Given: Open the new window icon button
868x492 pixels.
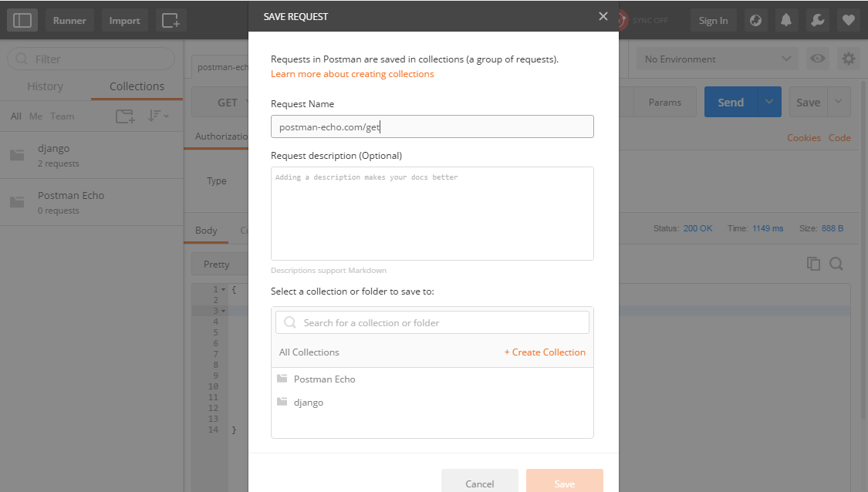Looking at the screenshot, I should pos(171,21).
